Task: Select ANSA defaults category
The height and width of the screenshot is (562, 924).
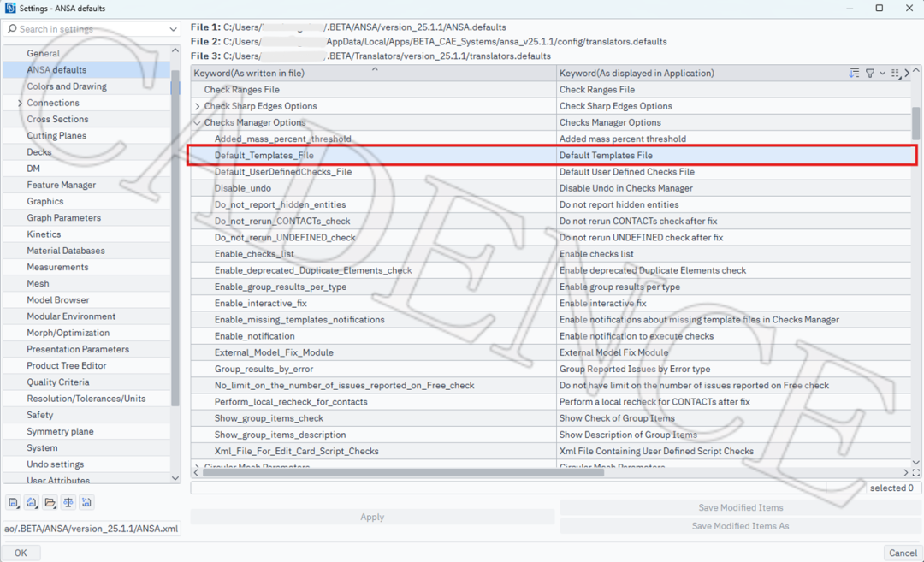Action: point(86,69)
